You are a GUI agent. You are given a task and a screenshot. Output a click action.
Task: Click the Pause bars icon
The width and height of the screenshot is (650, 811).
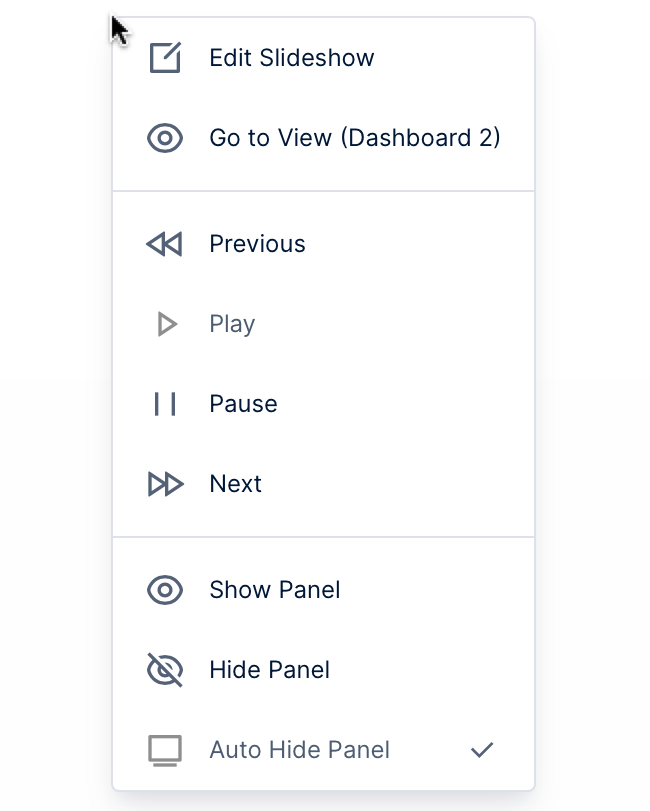point(165,404)
